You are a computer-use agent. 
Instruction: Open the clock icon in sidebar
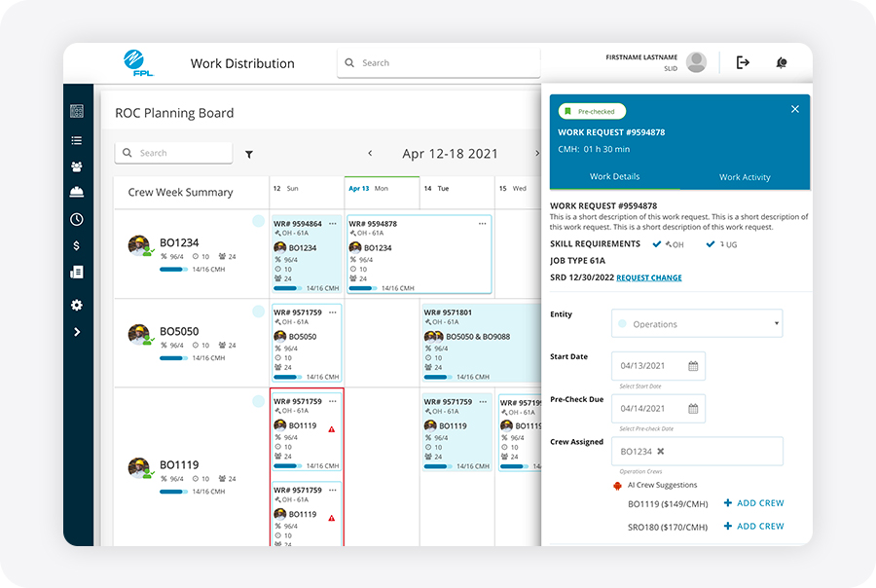pyautogui.click(x=77, y=219)
